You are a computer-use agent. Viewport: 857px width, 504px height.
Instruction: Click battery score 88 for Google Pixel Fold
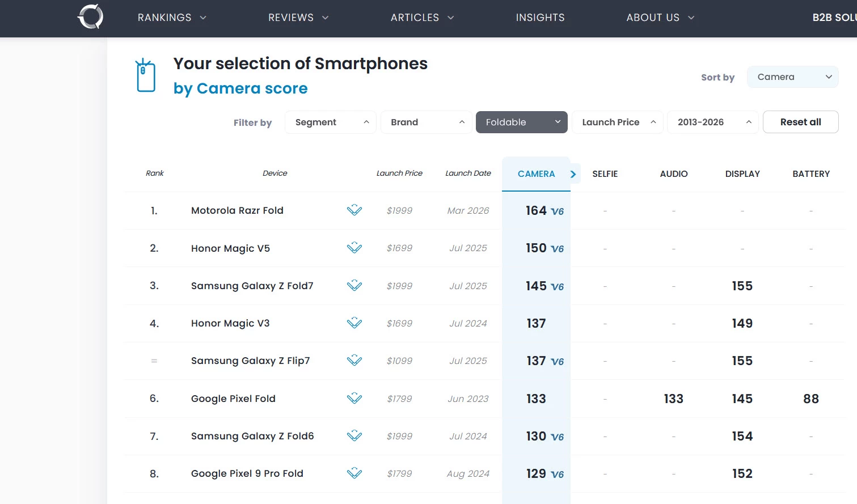point(811,399)
